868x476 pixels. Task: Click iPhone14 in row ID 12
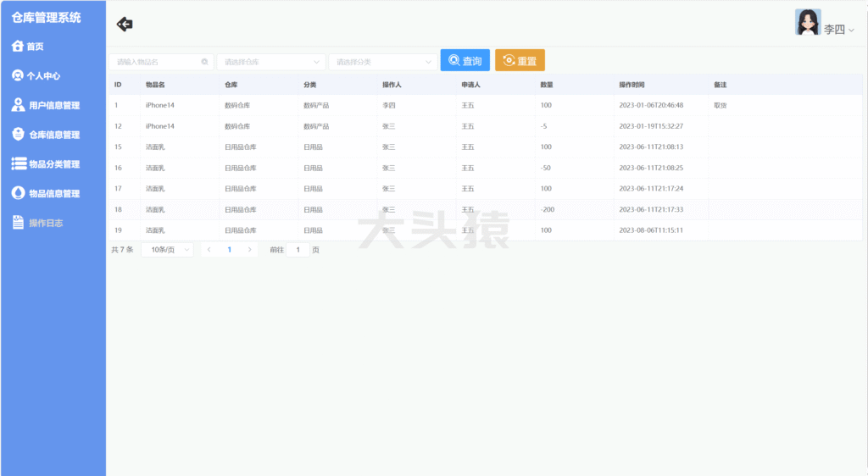tap(160, 126)
